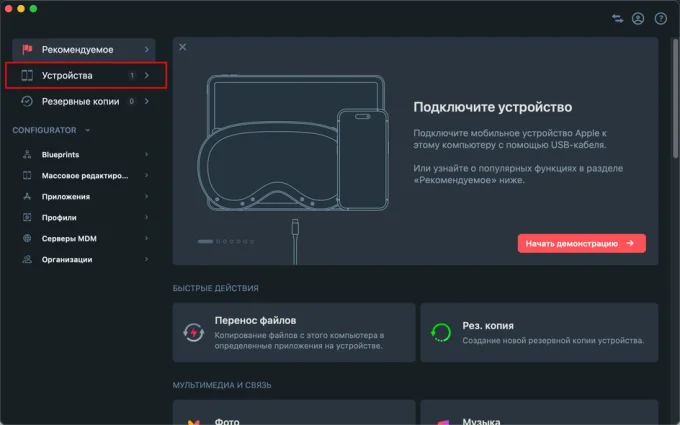Collapse the CONFIGURATOR section arrow
The image size is (680, 425).
88,130
